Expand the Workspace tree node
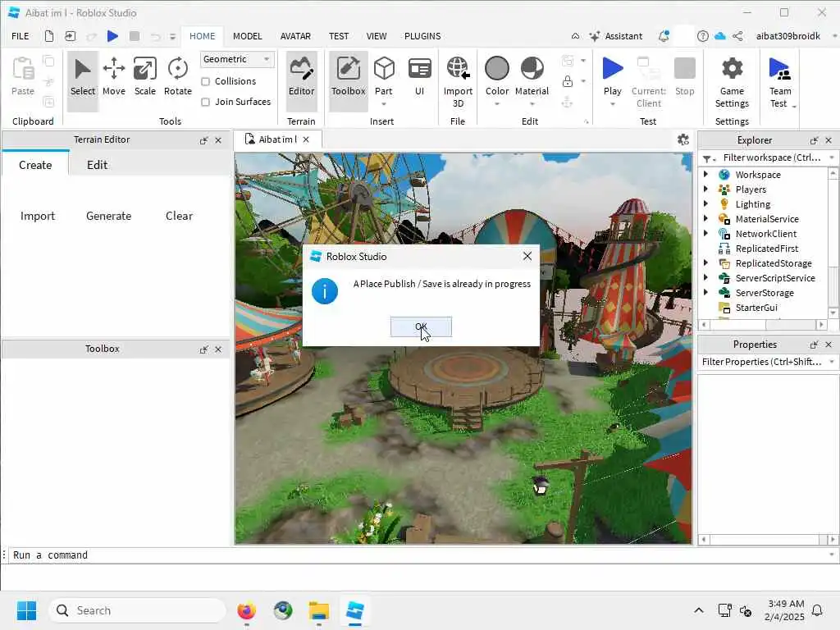This screenshot has width=840, height=630. pos(705,174)
